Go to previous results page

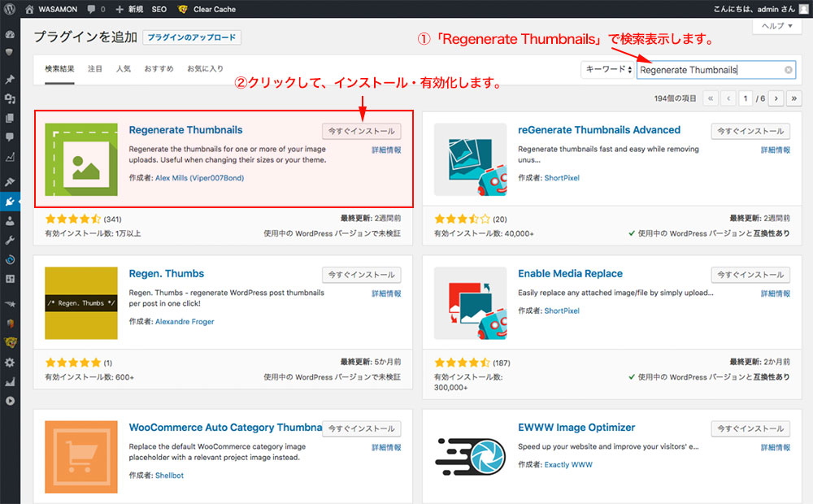(x=728, y=98)
